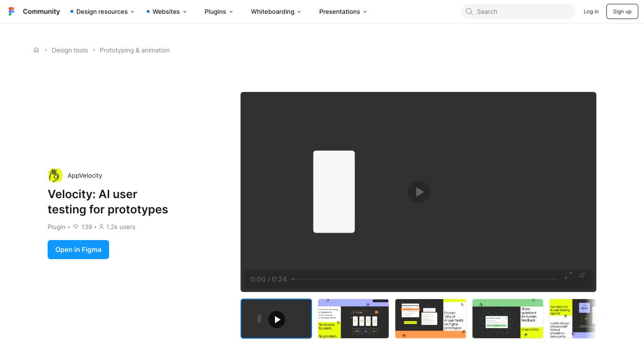Click the Figma logo icon
This screenshot has height=362, width=644.
[11, 11]
